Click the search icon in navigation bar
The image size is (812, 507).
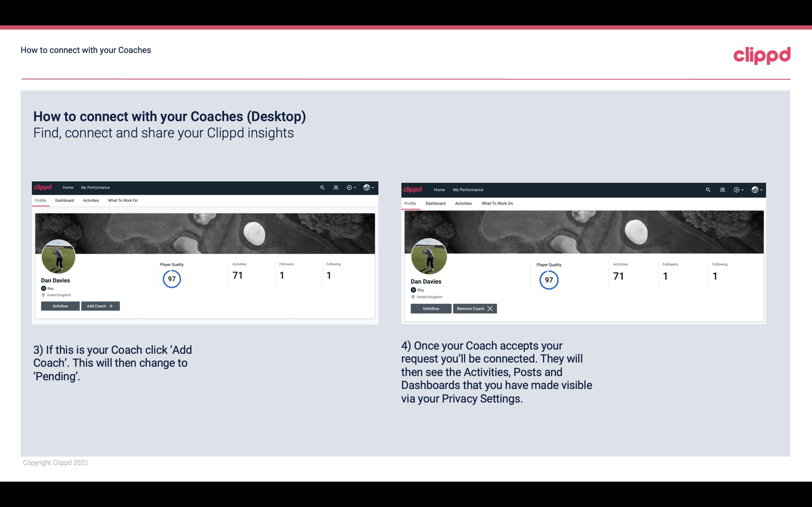(x=323, y=188)
